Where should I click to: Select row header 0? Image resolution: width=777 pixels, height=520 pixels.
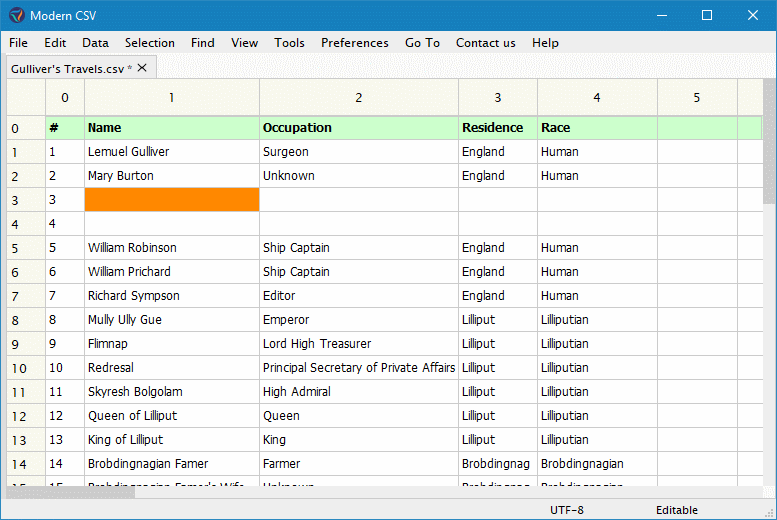[26, 128]
